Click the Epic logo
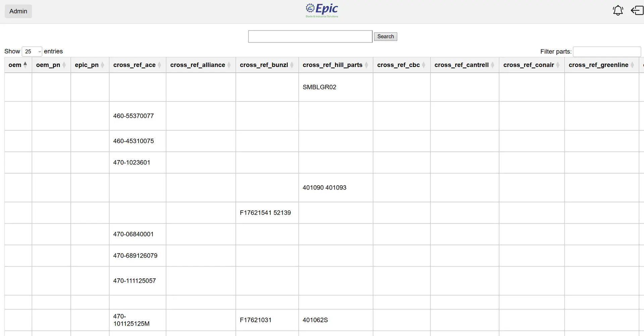This screenshot has height=336, width=644. tap(322, 11)
